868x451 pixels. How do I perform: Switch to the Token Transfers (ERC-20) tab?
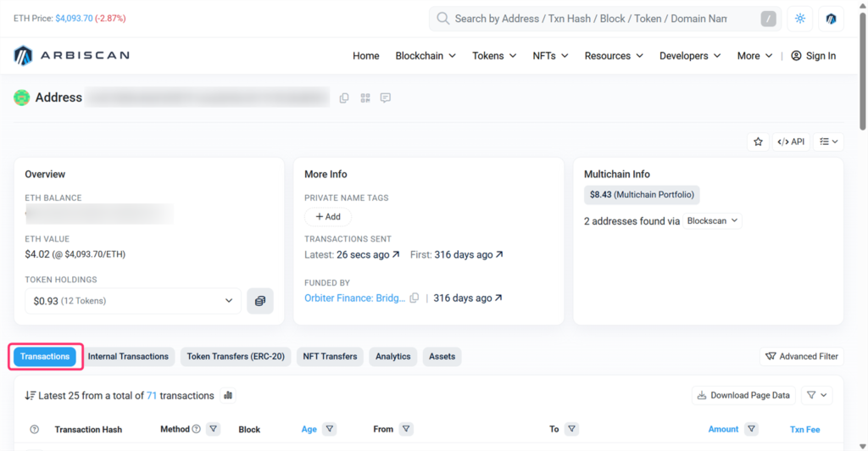[236, 357]
